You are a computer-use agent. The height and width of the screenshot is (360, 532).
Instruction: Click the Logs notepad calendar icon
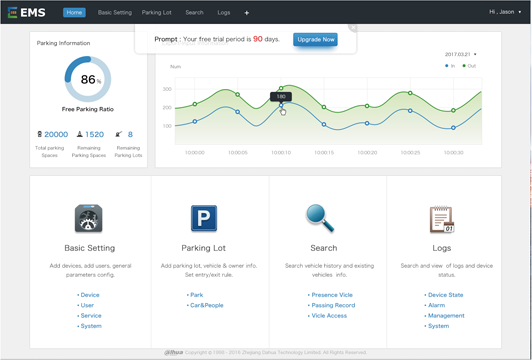442,220
